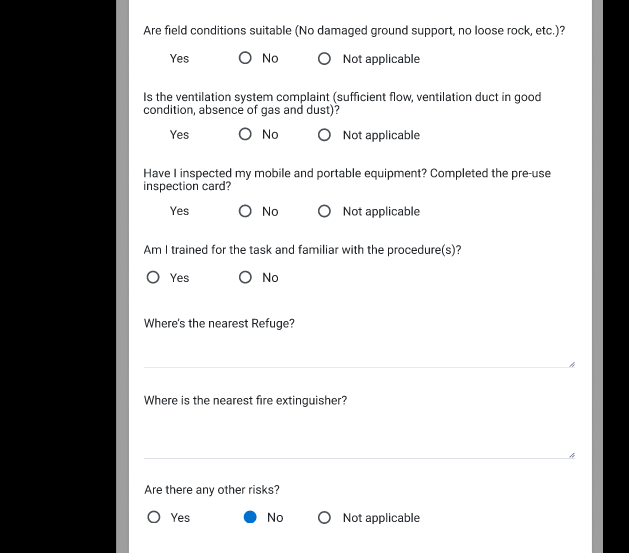Click the nearest Refuge text field

pos(359,352)
